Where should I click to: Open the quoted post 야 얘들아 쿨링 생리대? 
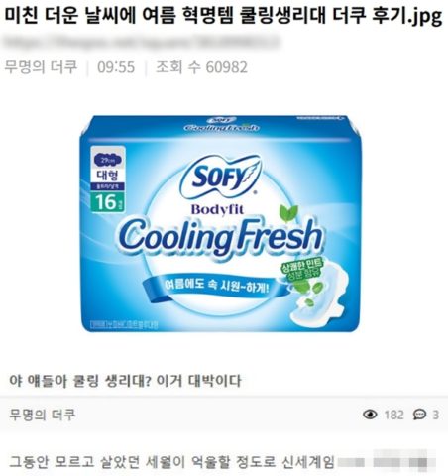[x=125, y=381]
